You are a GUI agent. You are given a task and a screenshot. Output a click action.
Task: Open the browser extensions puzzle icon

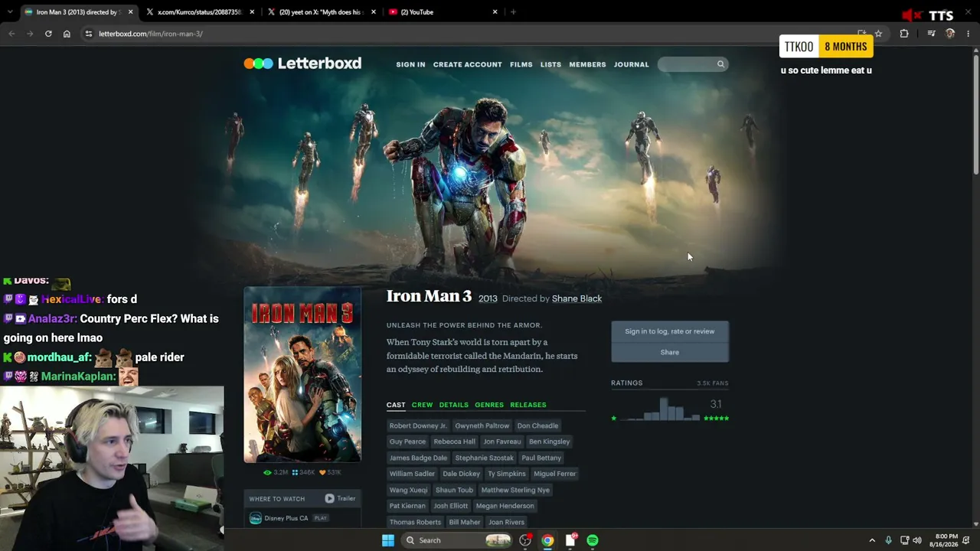click(x=904, y=34)
